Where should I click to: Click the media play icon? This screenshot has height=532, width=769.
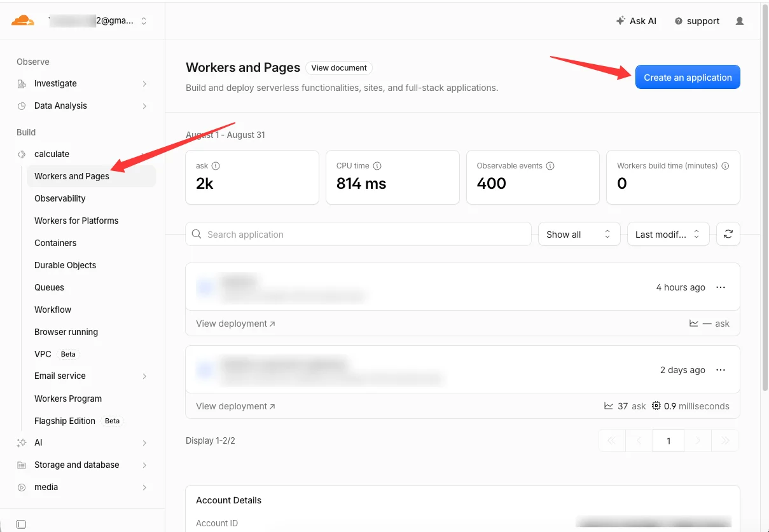click(x=22, y=488)
